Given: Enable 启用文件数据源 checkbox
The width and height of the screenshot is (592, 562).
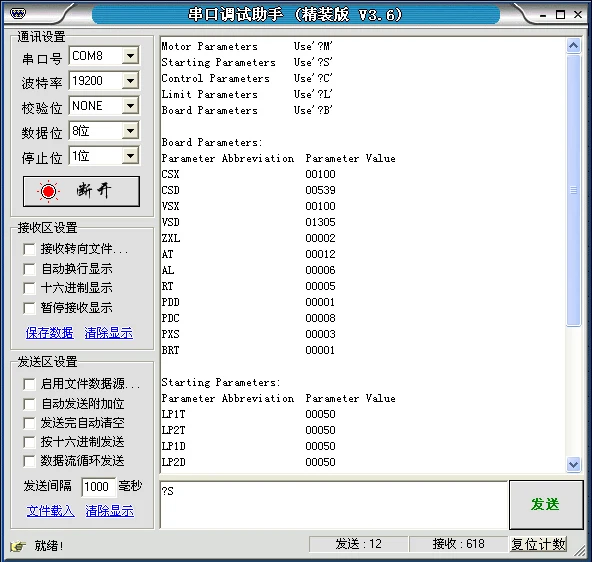Looking at the screenshot, I should pos(29,384).
